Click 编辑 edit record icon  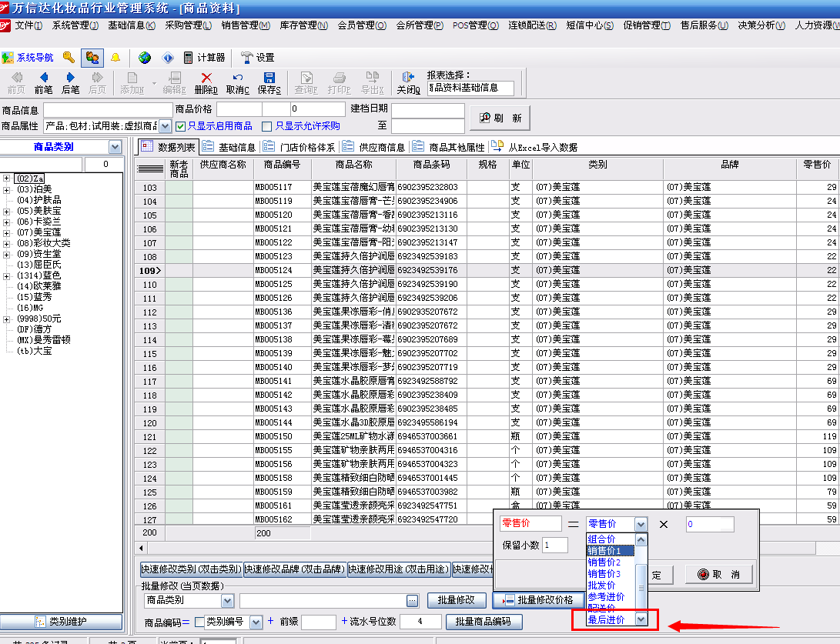pos(175,83)
